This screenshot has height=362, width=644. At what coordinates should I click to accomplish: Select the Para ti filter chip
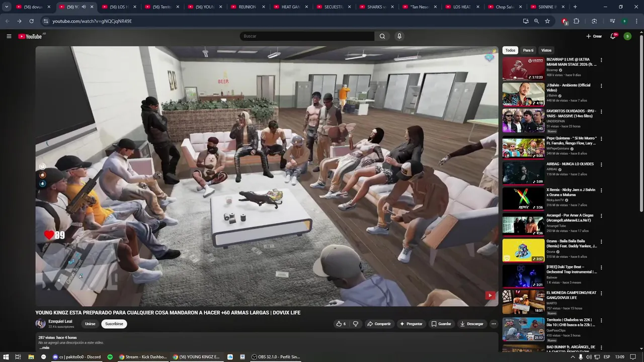point(528,50)
